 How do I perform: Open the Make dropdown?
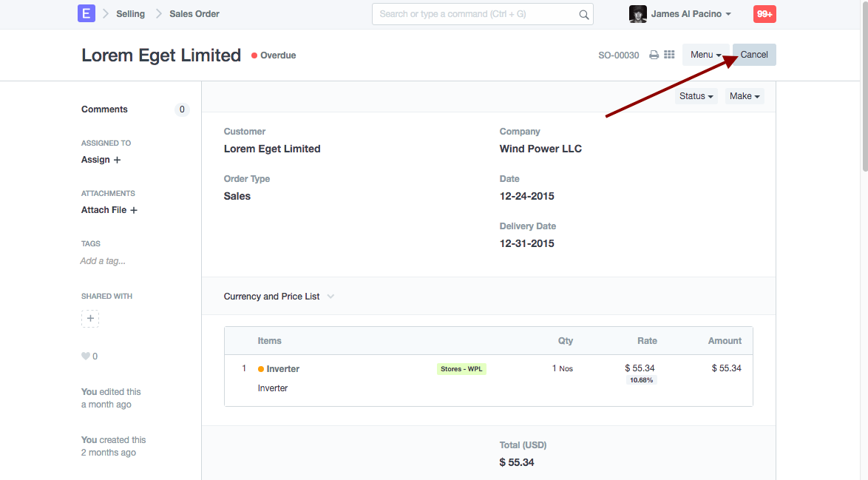pyautogui.click(x=744, y=96)
